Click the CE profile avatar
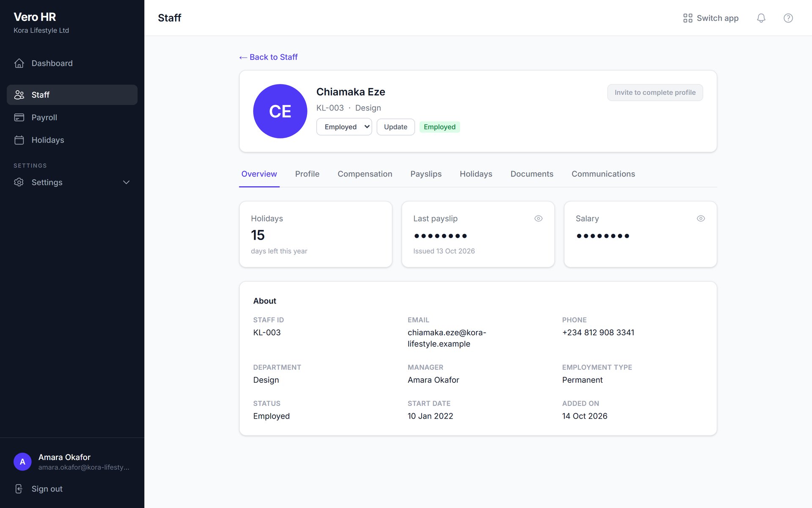Viewport: 812px width, 508px height. (280, 111)
